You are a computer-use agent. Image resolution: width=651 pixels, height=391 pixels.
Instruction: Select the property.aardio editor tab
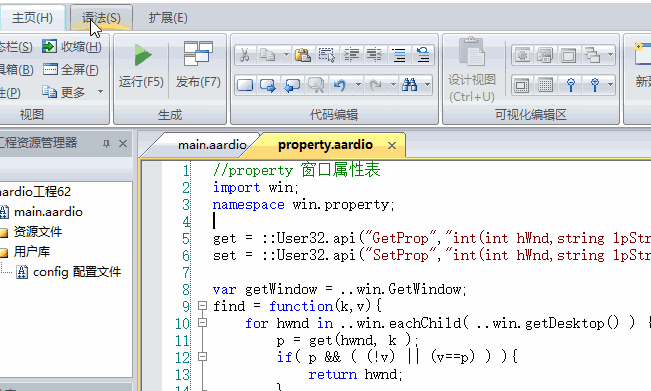point(325,145)
